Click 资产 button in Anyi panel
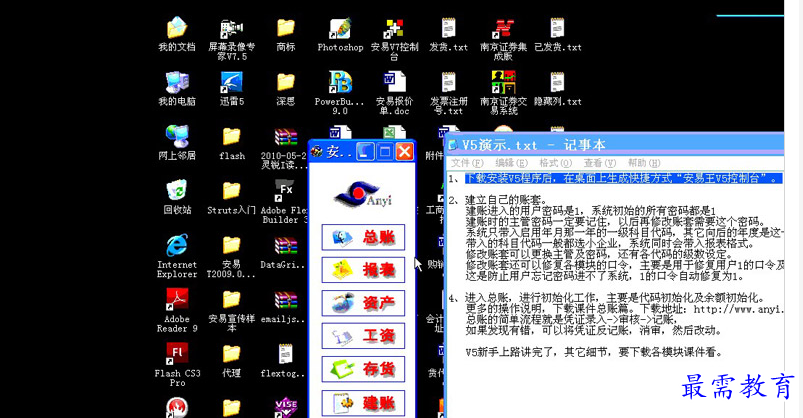 363,303
